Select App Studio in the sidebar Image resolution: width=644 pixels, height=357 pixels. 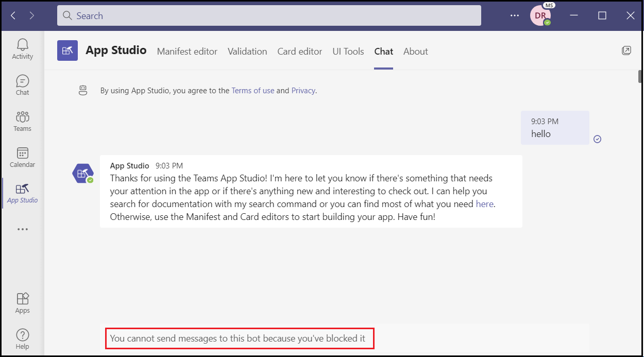pyautogui.click(x=22, y=193)
